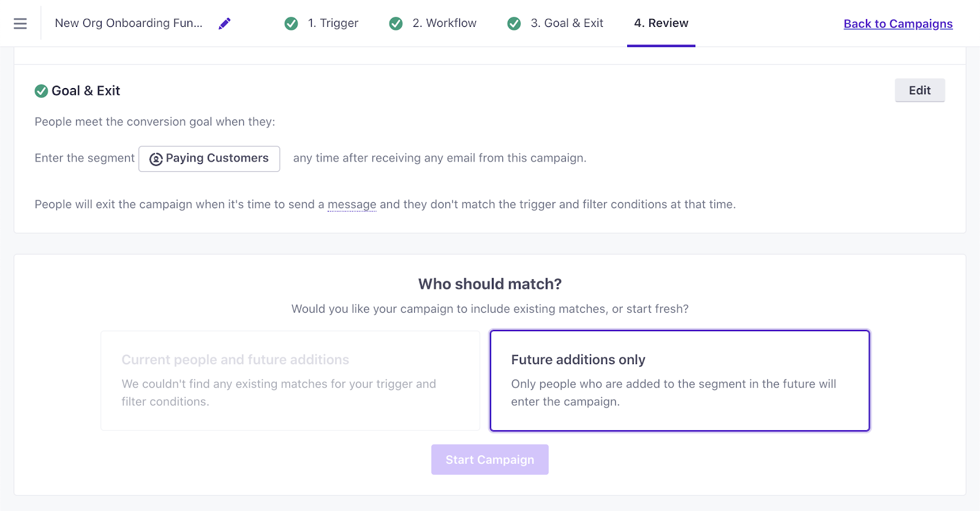This screenshot has height=511, width=980.
Task: Open the hamburger navigation menu
Action: coord(20,23)
